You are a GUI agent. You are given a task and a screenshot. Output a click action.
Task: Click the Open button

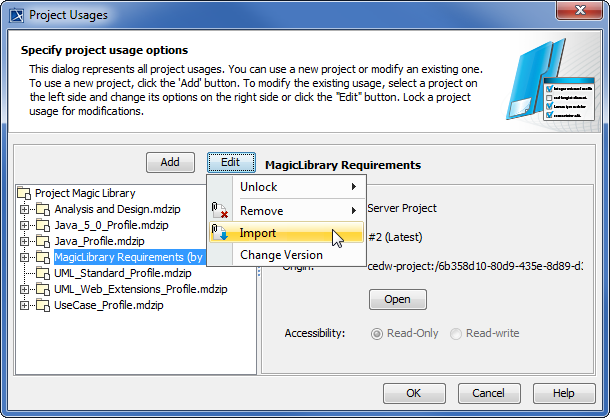[397, 299]
